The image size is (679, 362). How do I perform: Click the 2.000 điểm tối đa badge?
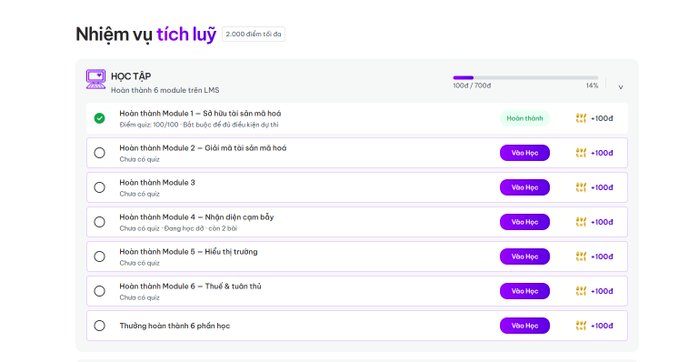pos(253,34)
